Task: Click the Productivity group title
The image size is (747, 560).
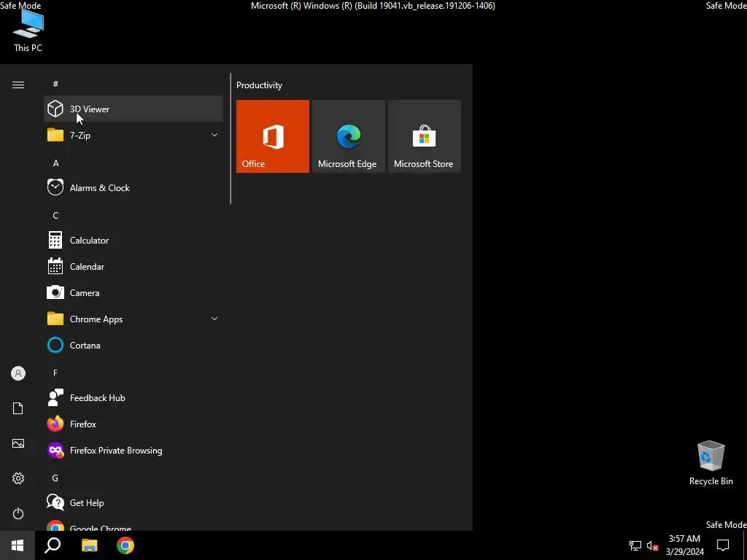Action: point(259,85)
